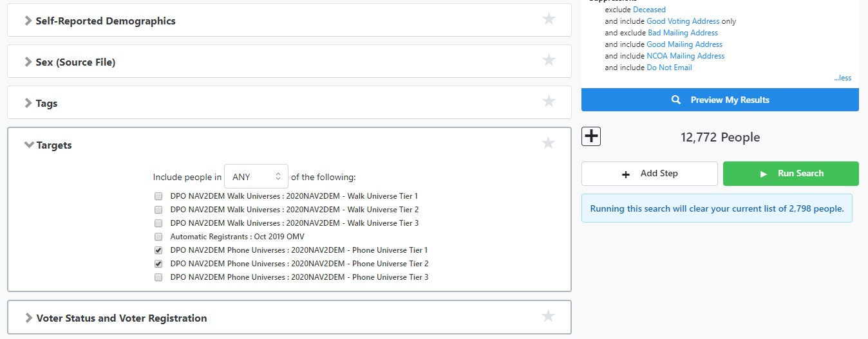This screenshot has width=868, height=339.
Task: Click Preview My Results button
Action: pos(720,100)
